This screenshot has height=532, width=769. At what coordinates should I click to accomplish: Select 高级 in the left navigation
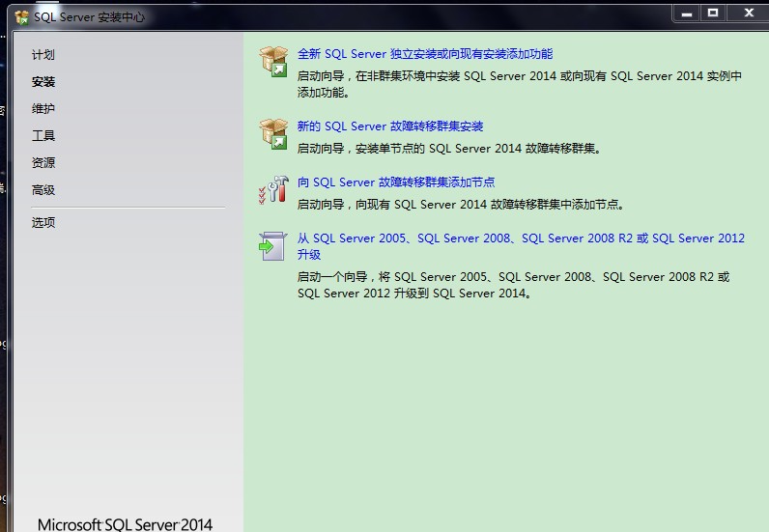click(x=43, y=190)
